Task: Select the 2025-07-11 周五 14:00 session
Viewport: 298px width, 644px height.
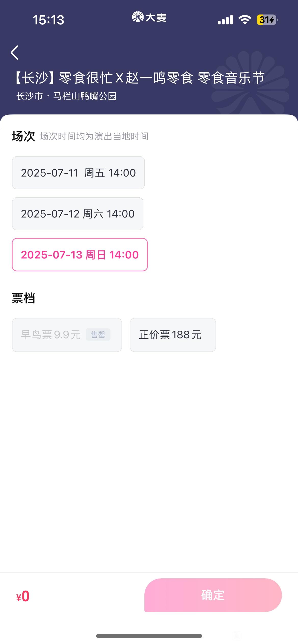Action: [x=78, y=173]
